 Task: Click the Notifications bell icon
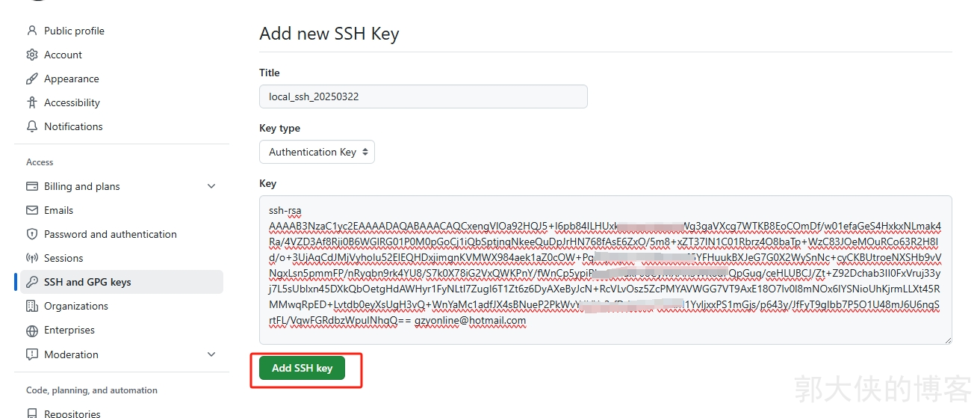click(x=31, y=126)
